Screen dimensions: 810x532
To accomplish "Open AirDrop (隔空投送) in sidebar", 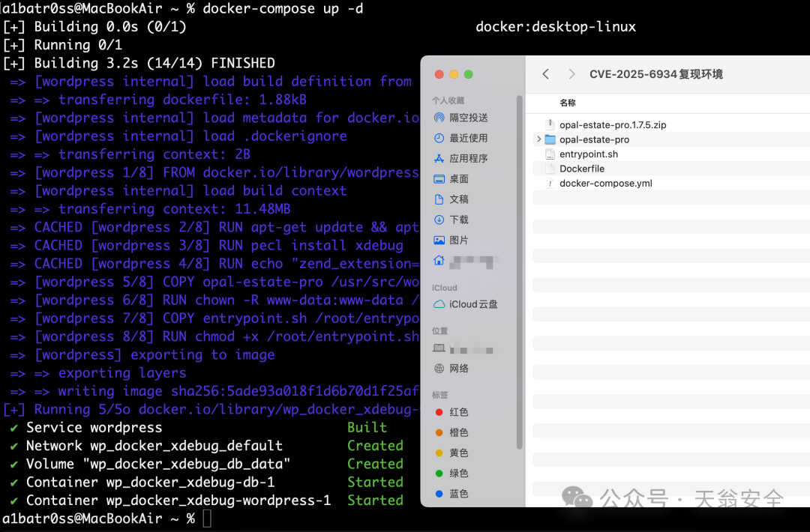I will coord(460,118).
